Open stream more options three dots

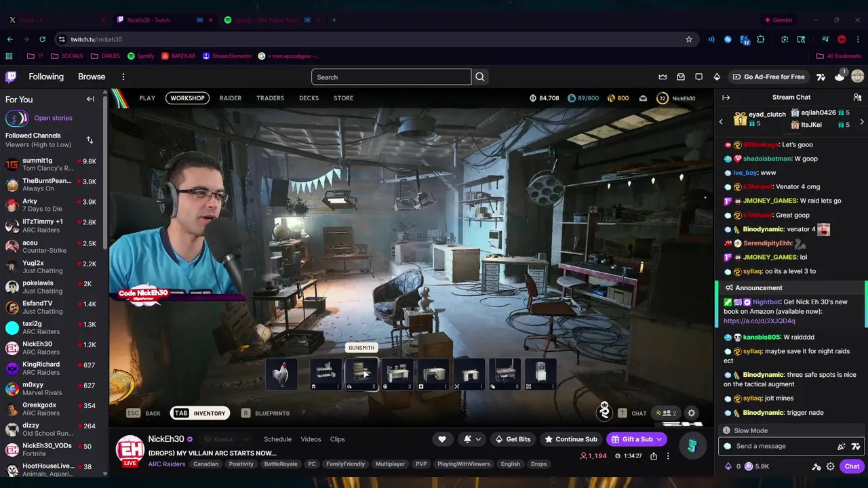pos(668,456)
